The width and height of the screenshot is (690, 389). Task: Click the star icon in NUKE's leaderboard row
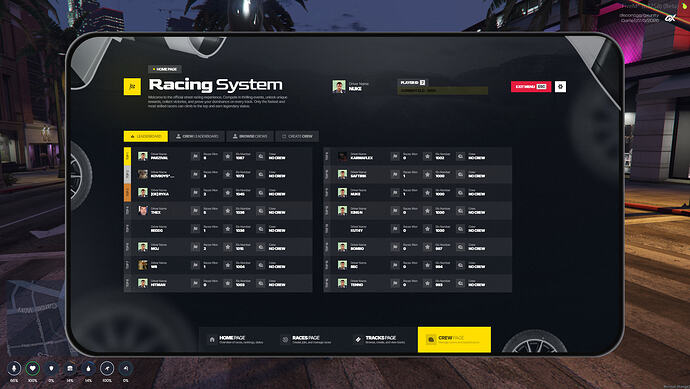coord(427,192)
